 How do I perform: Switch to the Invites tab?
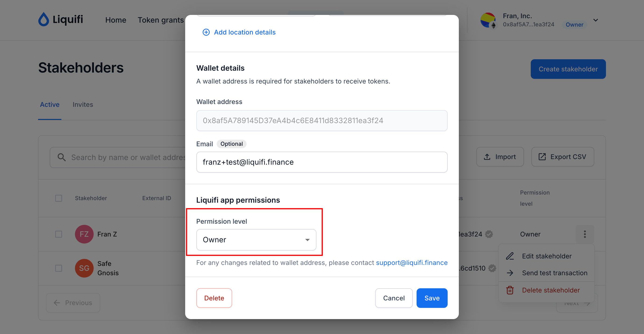pyautogui.click(x=83, y=104)
